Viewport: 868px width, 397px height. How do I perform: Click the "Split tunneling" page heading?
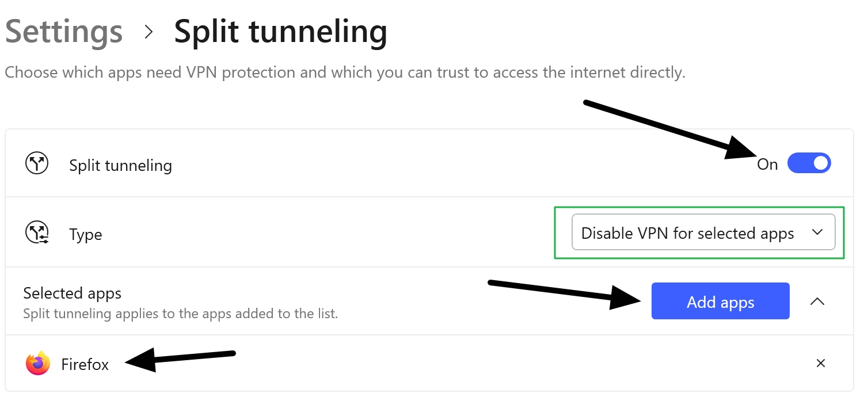(x=280, y=32)
